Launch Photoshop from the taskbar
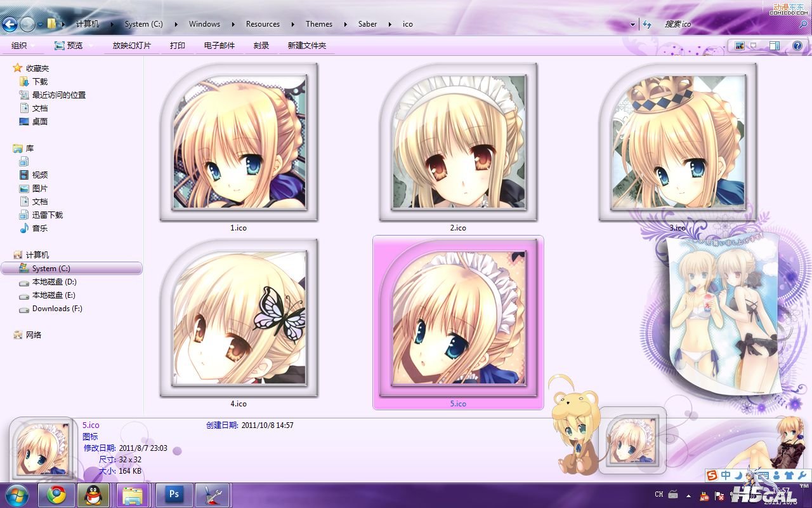Image resolution: width=812 pixels, height=508 pixels. (173, 495)
